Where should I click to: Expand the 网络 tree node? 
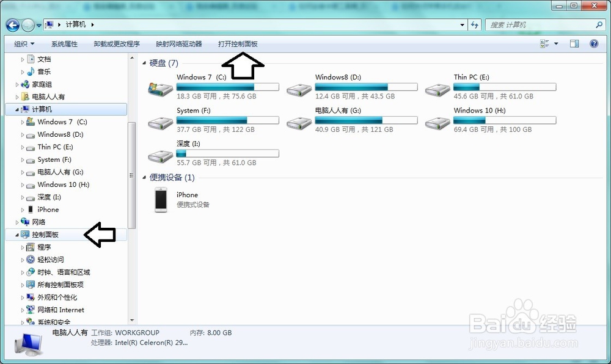(x=16, y=222)
